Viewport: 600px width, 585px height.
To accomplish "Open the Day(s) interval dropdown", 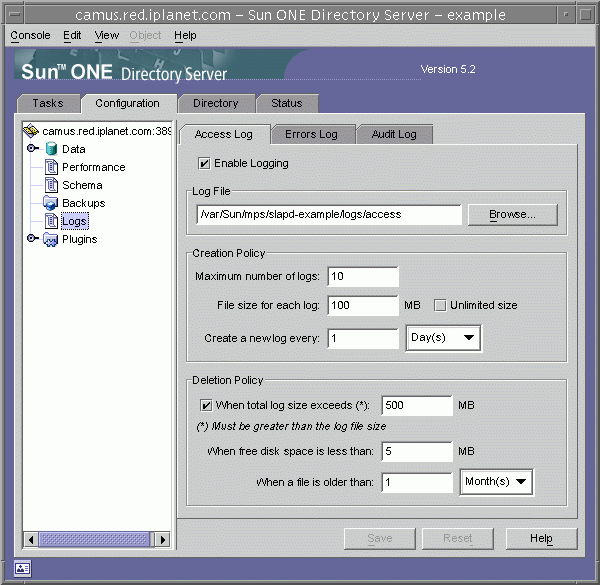I will click(x=443, y=338).
